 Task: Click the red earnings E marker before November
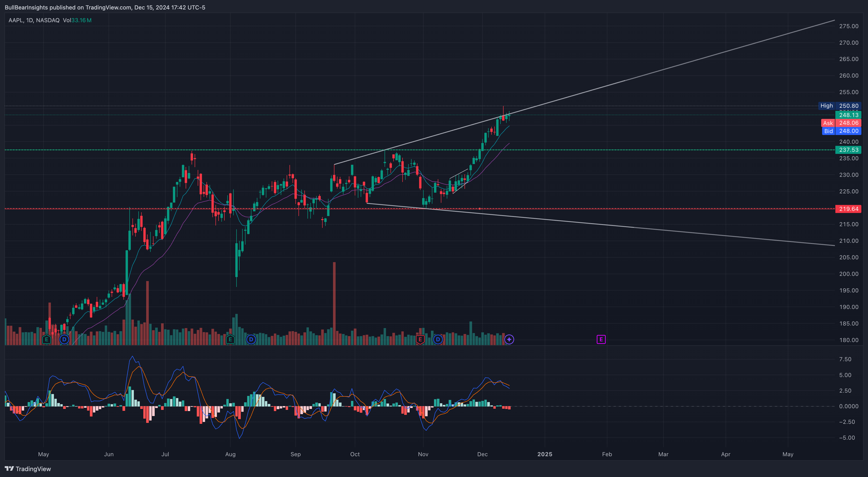pos(420,339)
